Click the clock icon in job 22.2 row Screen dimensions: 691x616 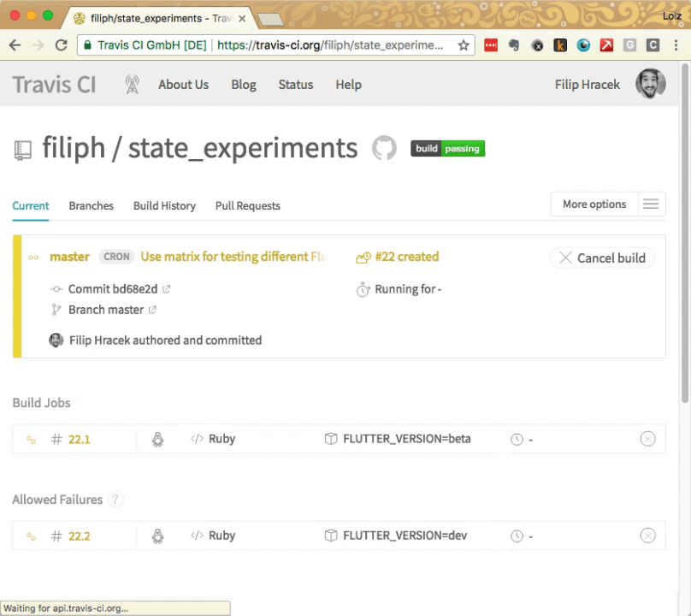point(517,536)
